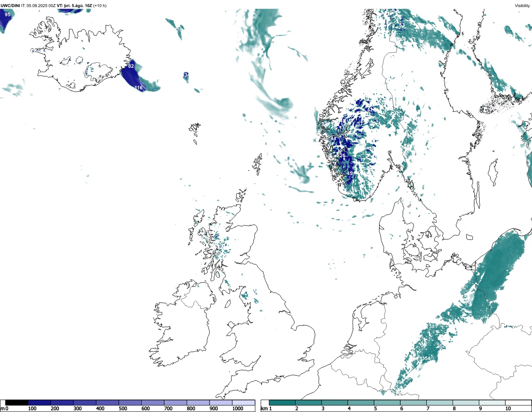Click the '6' tick label on the km scale
This screenshot has width=532, height=412.
[x=401, y=409]
